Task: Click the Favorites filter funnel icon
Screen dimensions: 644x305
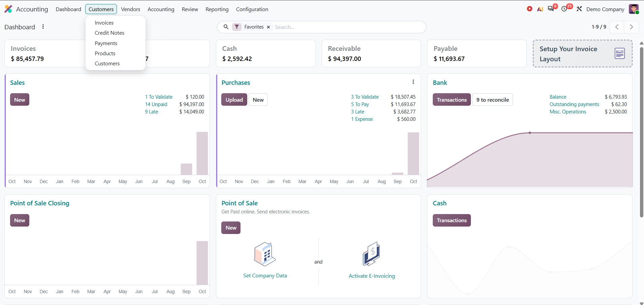Action: (x=237, y=27)
